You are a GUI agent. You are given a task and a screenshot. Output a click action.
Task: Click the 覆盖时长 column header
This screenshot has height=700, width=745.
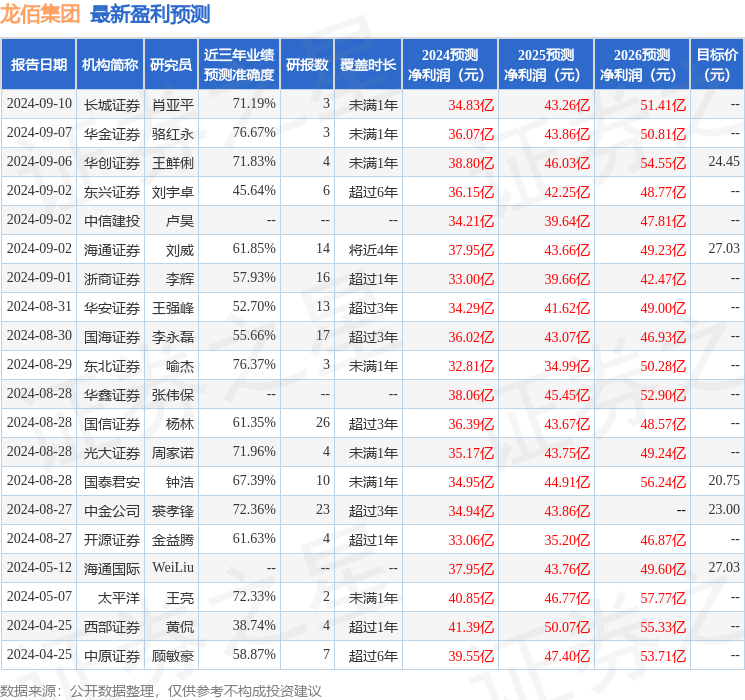368,65
